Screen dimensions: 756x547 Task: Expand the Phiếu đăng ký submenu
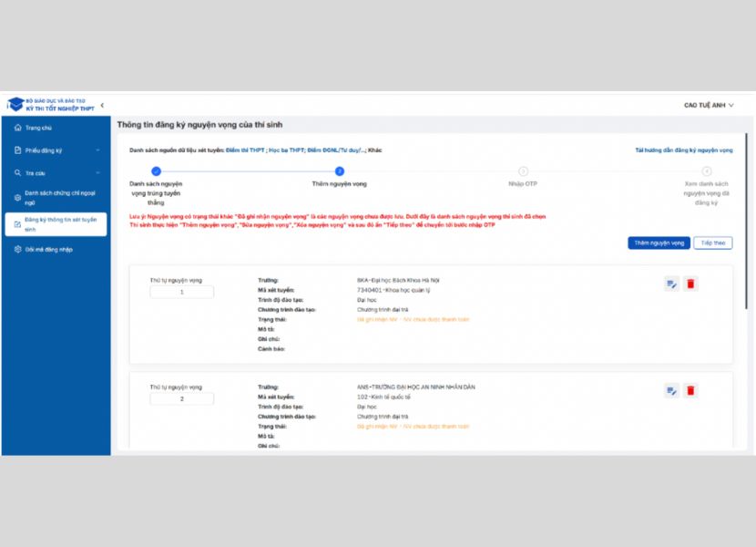[98, 150]
